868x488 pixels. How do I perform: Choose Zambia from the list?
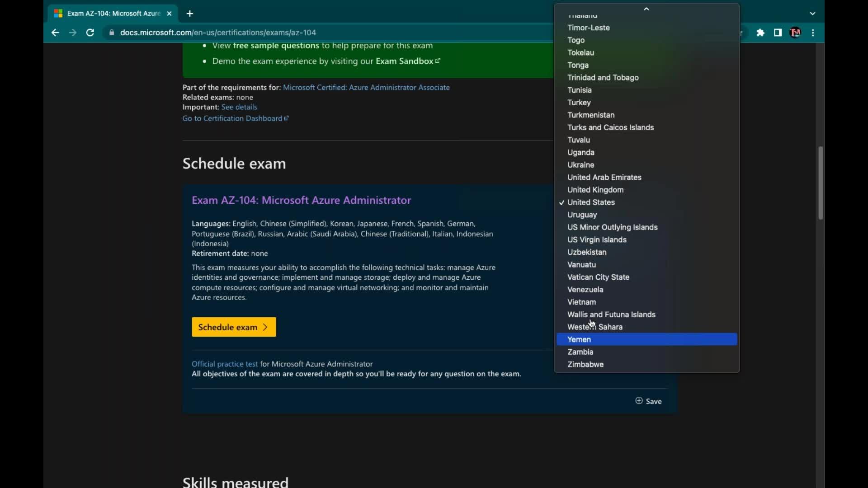(646, 352)
